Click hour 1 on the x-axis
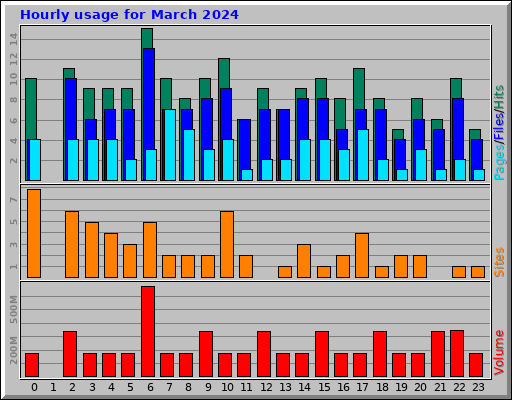 tap(53, 387)
